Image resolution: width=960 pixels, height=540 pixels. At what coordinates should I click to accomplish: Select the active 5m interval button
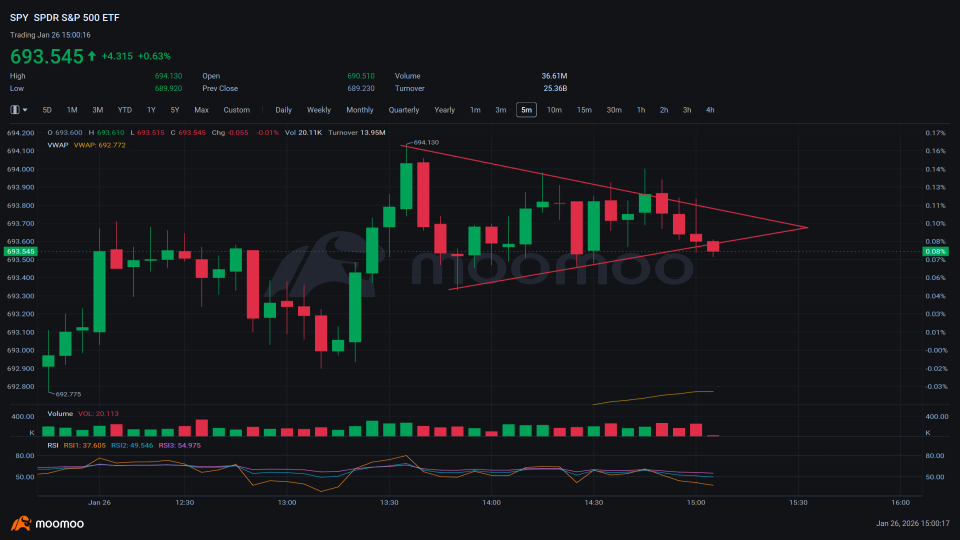(x=527, y=110)
